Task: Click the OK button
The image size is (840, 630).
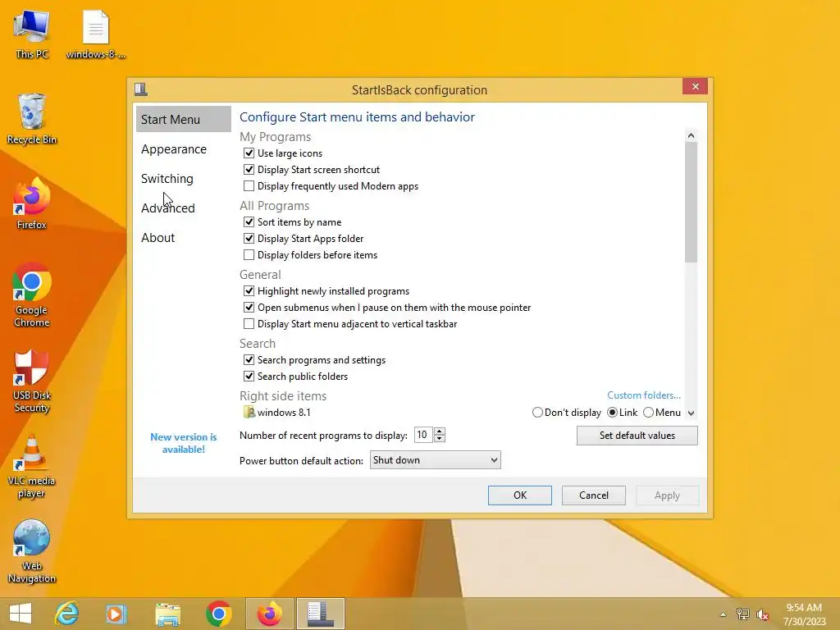Action: (519, 495)
